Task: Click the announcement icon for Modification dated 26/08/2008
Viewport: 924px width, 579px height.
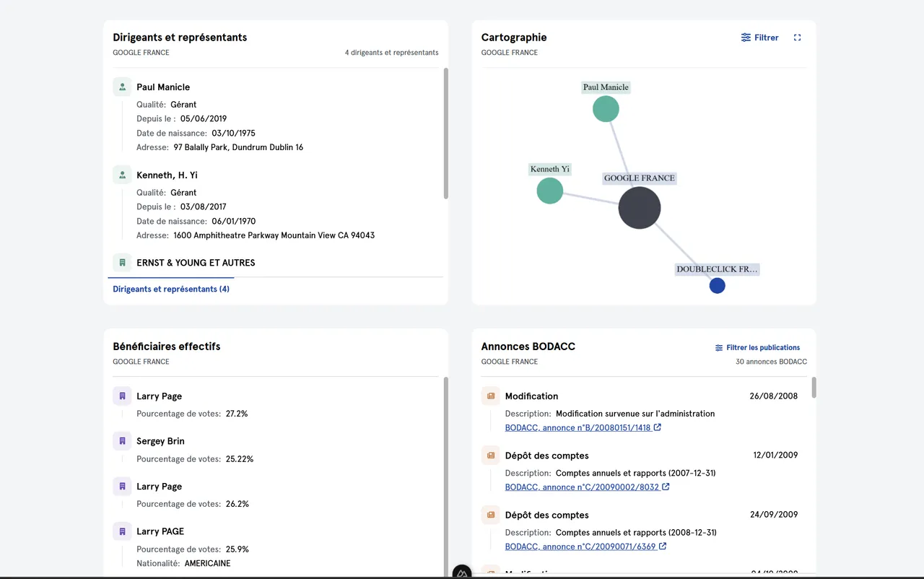Action: (491, 396)
